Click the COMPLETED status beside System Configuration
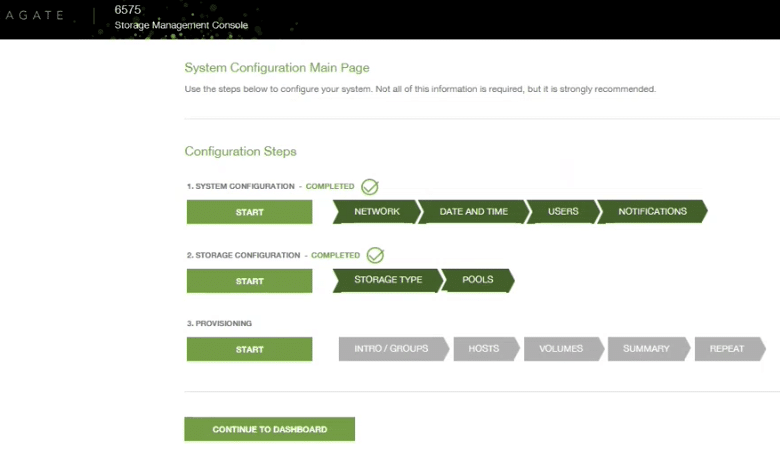This screenshot has height=469, width=780. coord(330,186)
